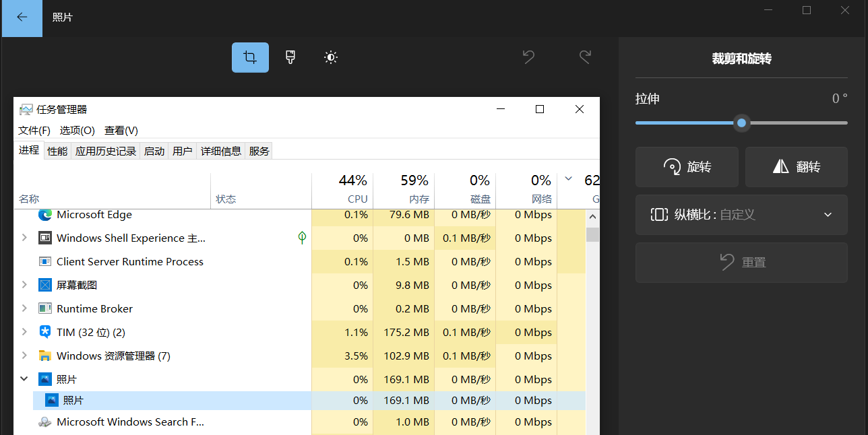Click the Microsoft Edge process icon
868x435 pixels.
(x=45, y=215)
